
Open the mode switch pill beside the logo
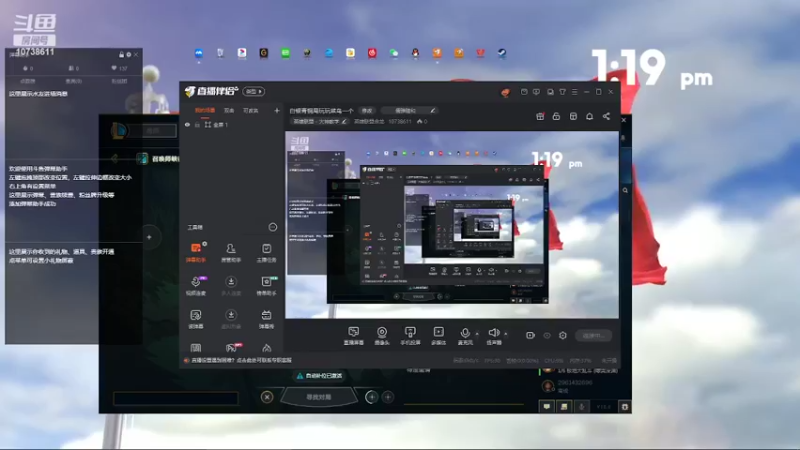click(x=254, y=91)
